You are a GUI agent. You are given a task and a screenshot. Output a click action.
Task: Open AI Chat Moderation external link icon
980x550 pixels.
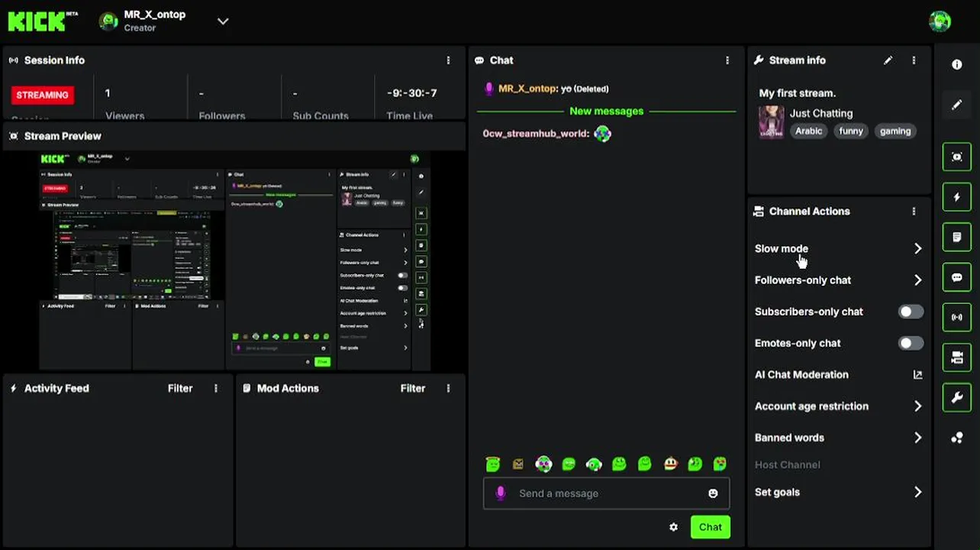pos(917,375)
